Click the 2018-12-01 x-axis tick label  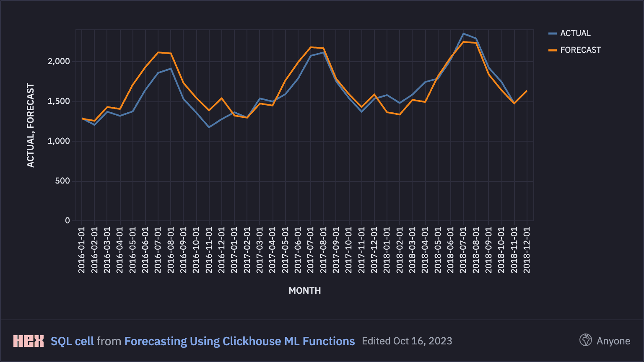click(527, 250)
